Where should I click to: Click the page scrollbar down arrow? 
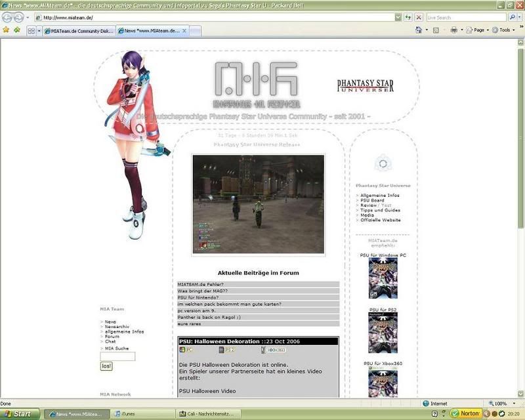point(520,394)
